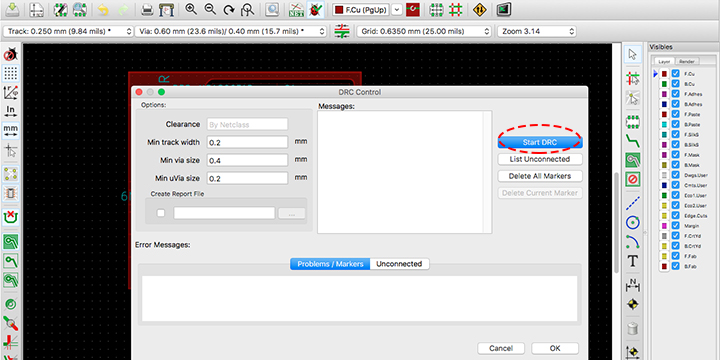Screen dimensions: 720x360
Task: Click the Zoom to fit icon
Action: pos(248,9)
